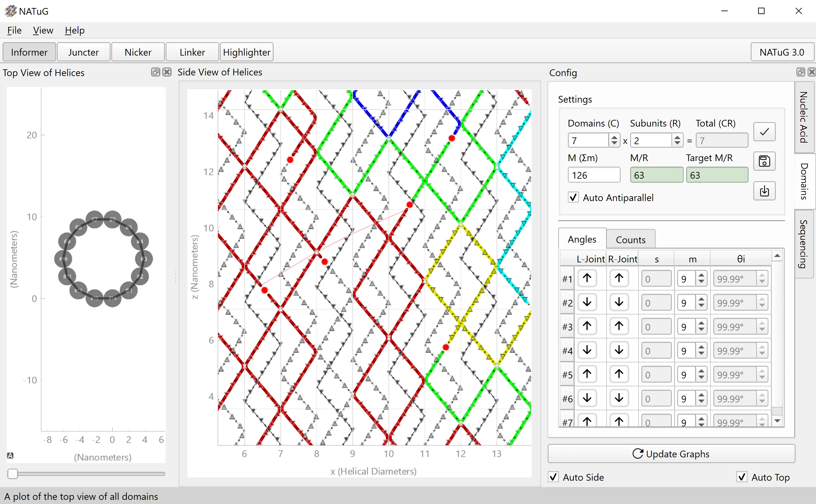Image resolution: width=816 pixels, height=504 pixels.
Task: Click the checkmark apply settings icon
Action: 764,132
